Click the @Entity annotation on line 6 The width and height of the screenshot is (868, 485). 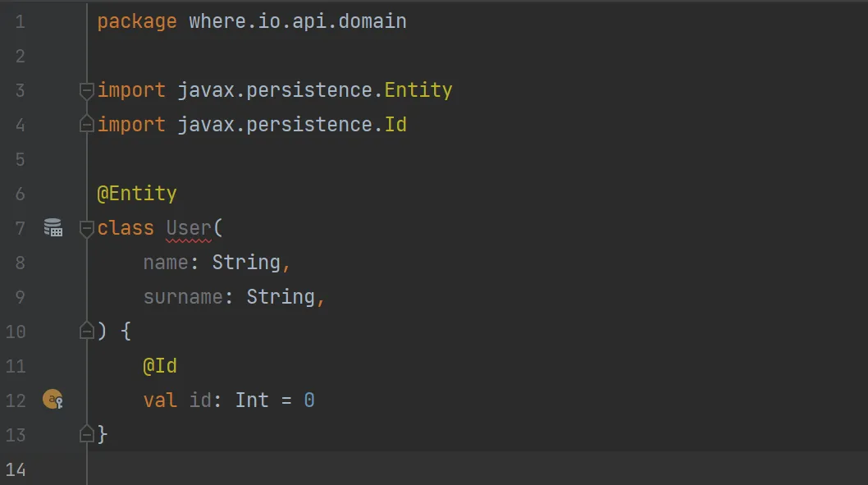(x=137, y=194)
